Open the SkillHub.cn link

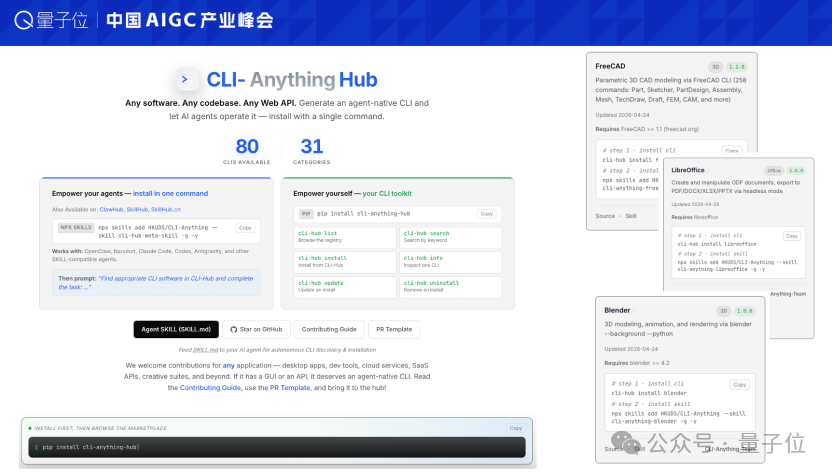coord(166,210)
